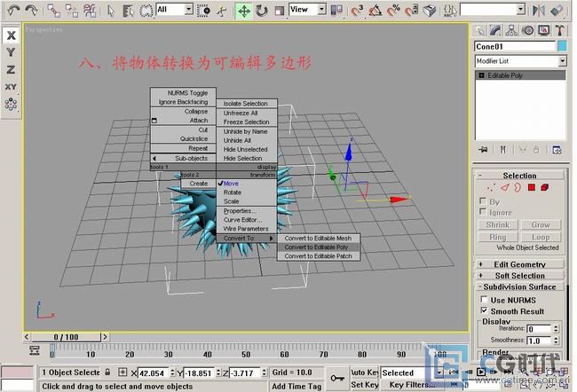Check the Use NURMS checkbox

pyautogui.click(x=485, y=300)
